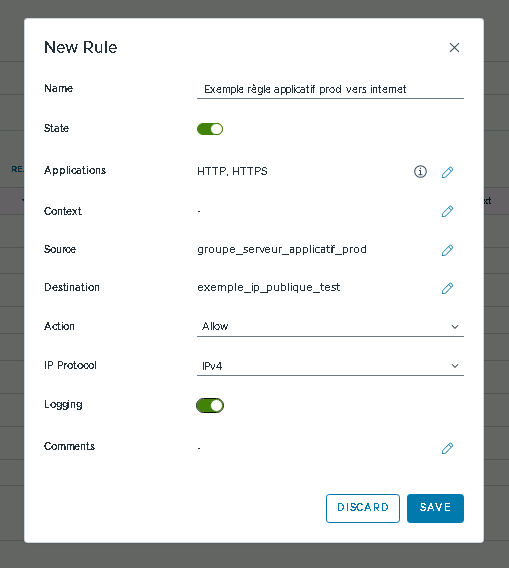This screenshot has width=509, height=568.
Task: Show Applications info tooltip icon
Action: (x=420, y=171)
